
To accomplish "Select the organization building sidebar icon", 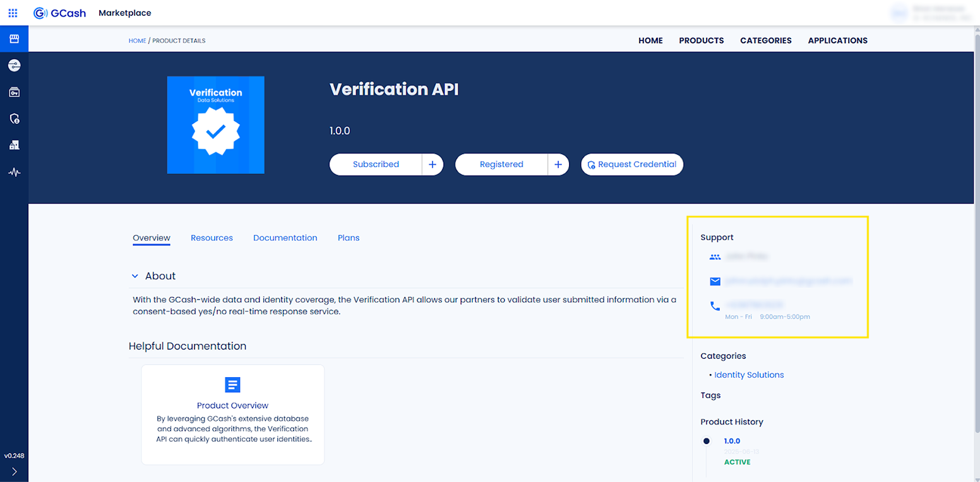I will coord(14,145).
